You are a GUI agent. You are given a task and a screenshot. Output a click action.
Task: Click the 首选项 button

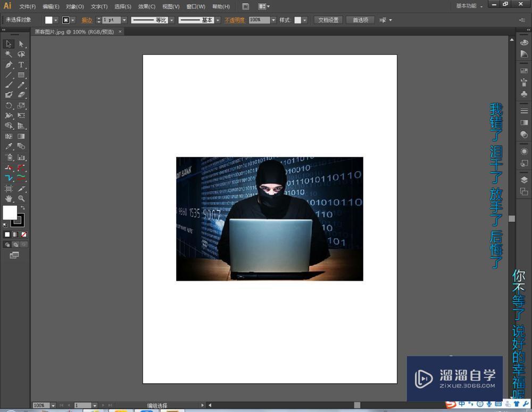[360, 20]
